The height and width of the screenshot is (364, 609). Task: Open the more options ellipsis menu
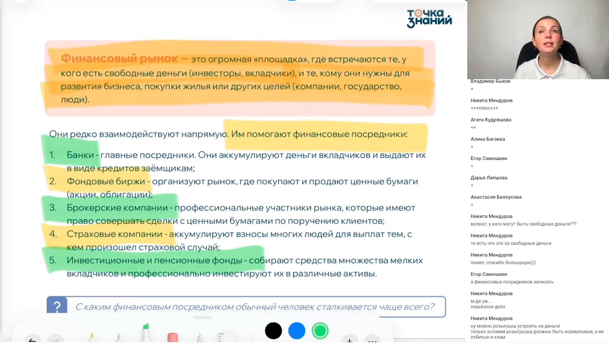[373, 342]
